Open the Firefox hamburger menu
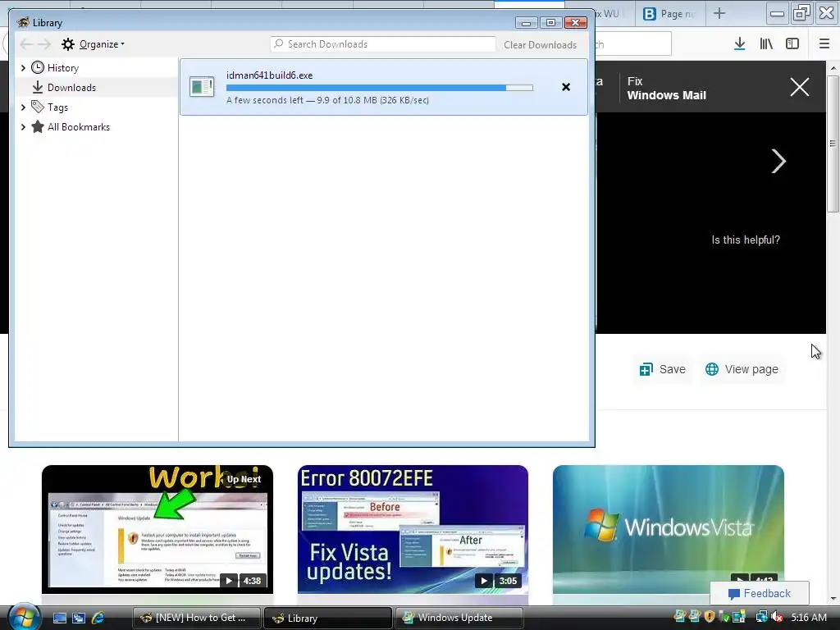Image resolution: width=840 pixels, height=630 pixels. [x=824, y=44]
